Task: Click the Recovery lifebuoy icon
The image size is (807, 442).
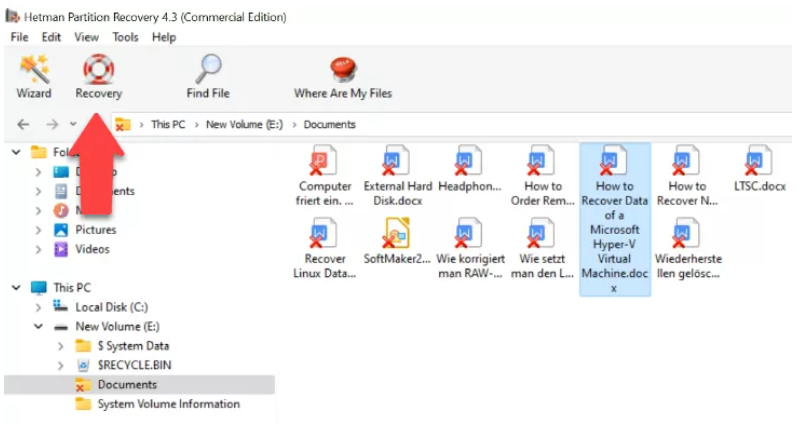Action: (98, 69)
